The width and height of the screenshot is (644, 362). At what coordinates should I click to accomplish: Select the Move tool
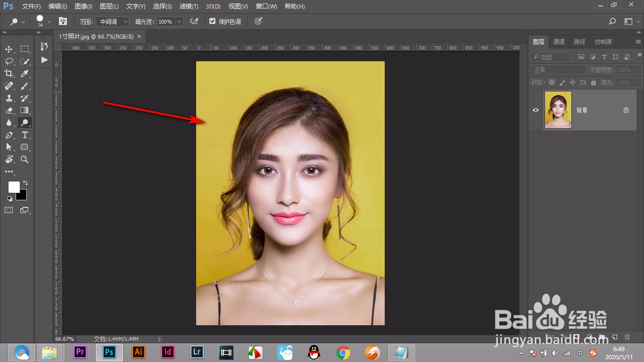9,49
